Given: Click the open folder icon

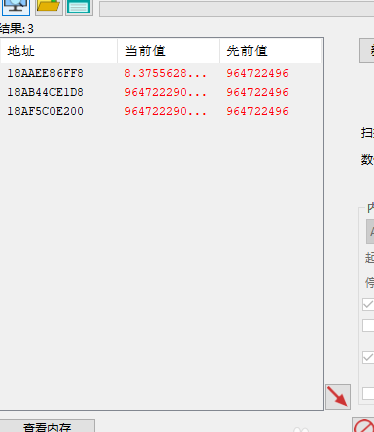Looking at the screenshot, I should click(x=49, y=7).
